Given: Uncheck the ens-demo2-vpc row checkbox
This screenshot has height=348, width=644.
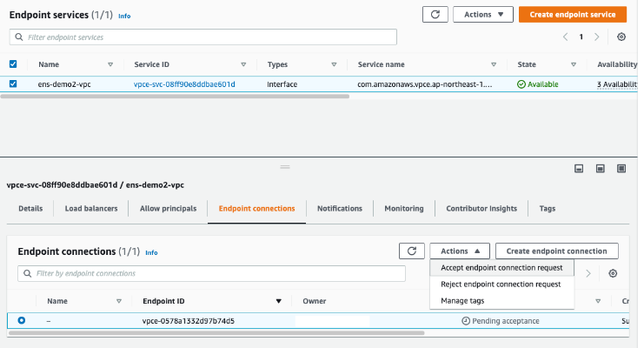Looking at the screenshot, I should coord(12,84).
